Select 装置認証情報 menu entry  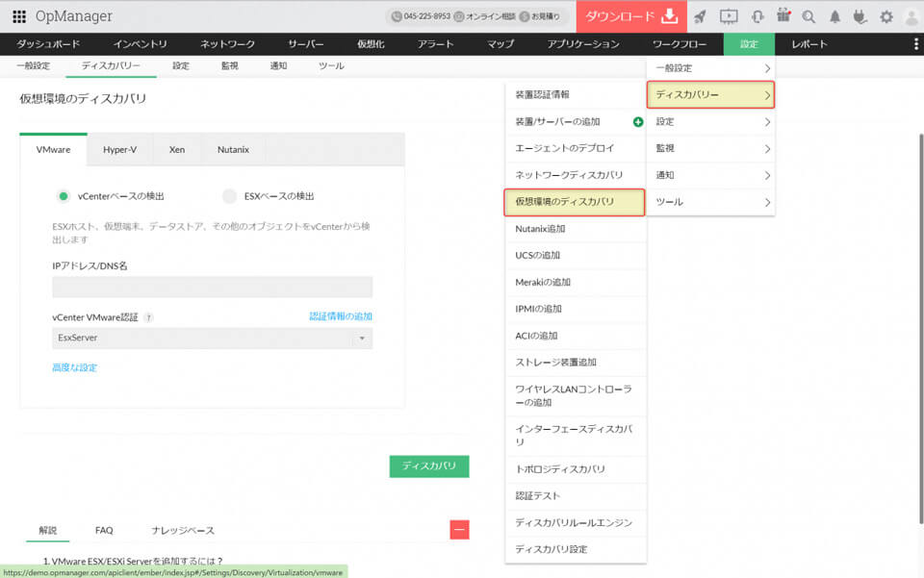tap(576, 95)
